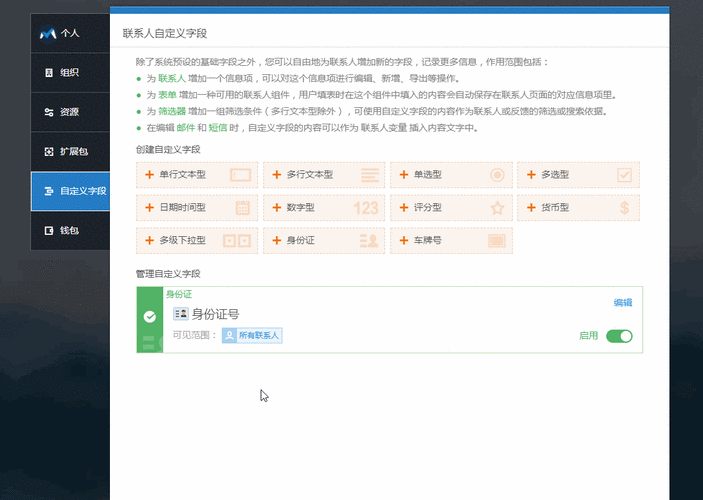This screenshot has height=500, width=703.
Task: Click the 组织 building icon
Action: coord(49,73)
